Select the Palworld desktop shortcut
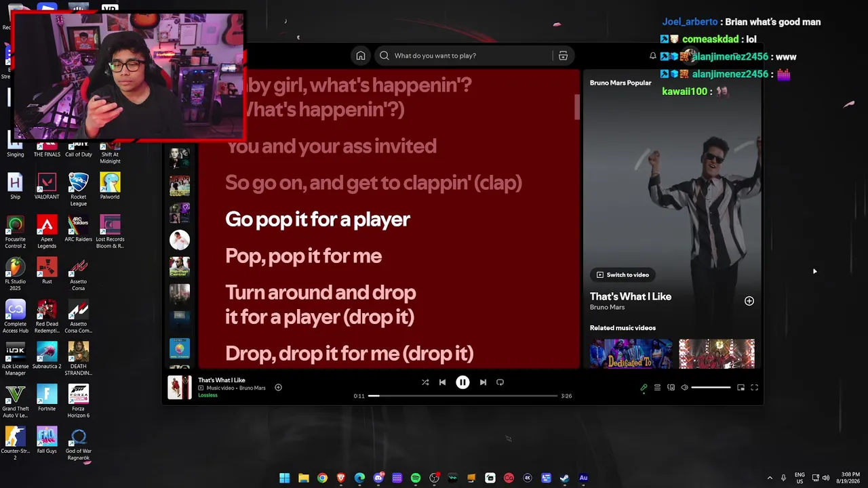This screenshot has height=488, width=868. (110, 186)
